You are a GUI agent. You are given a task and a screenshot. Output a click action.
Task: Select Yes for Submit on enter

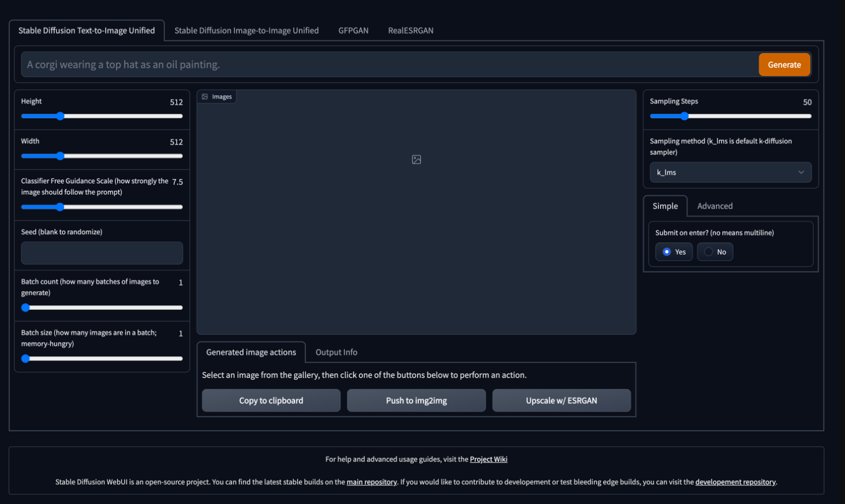pos(674,252)
